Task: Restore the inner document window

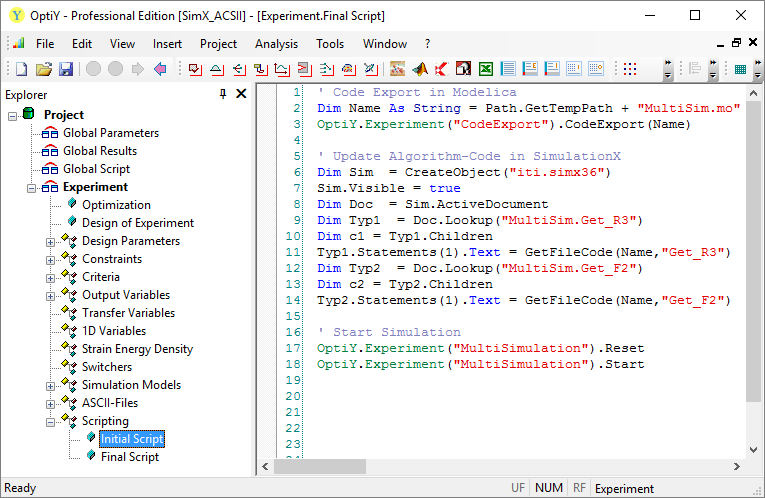Action: coord(737,43)
